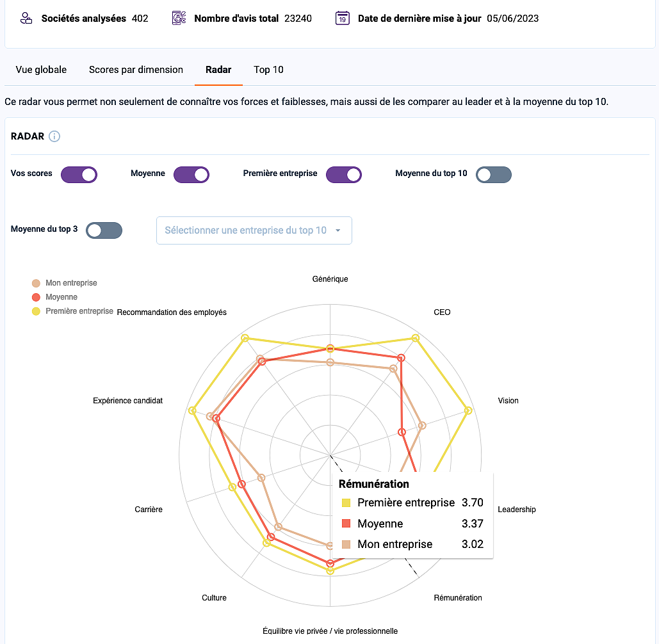The width and height of the screenshot is (659, 644).
Task: Enable the Moyenne du top 10 toggle
Action: [x=493, y=175]
